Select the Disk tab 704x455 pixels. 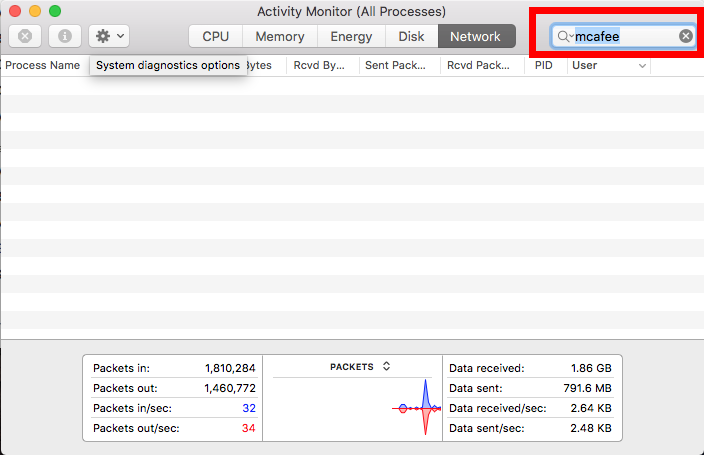pyautogui.click(x=411, y=36)
